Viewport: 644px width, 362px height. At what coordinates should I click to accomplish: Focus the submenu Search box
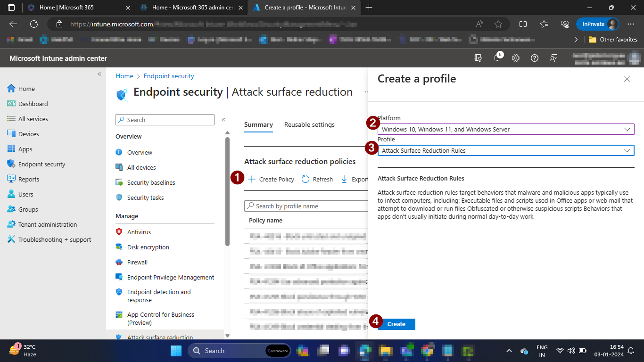[x=165, y=120]
